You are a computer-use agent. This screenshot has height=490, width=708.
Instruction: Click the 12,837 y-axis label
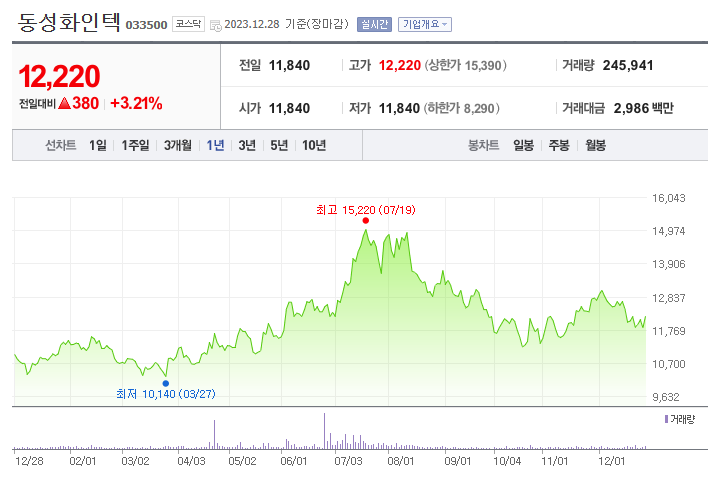point(669,298)
